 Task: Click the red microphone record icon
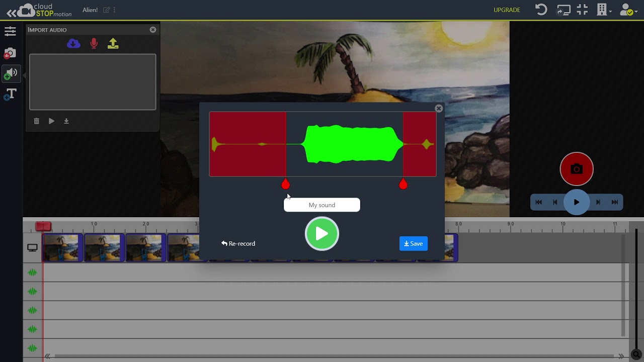[94, 44]
